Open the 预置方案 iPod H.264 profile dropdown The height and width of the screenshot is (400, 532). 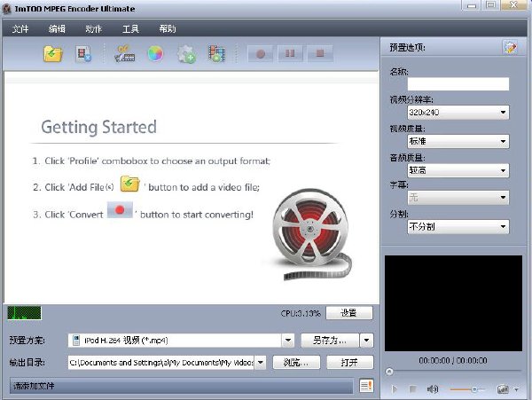pos(288,341)
